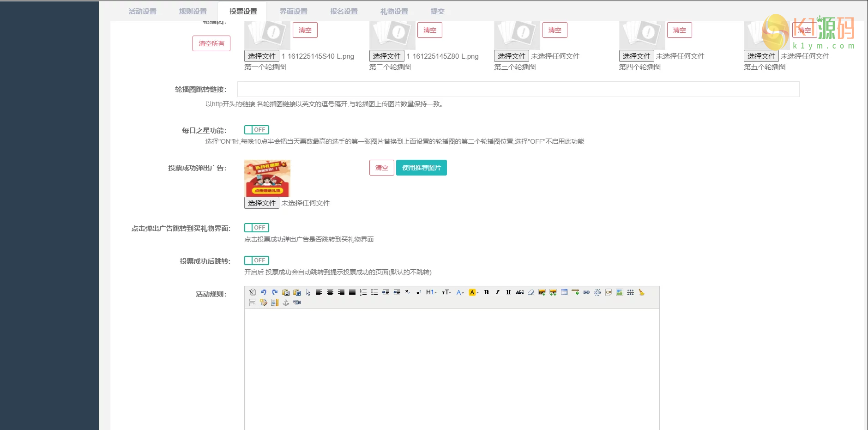Open the 界面设置 tab
Screen dimensions: 868x430
point(293,11)
